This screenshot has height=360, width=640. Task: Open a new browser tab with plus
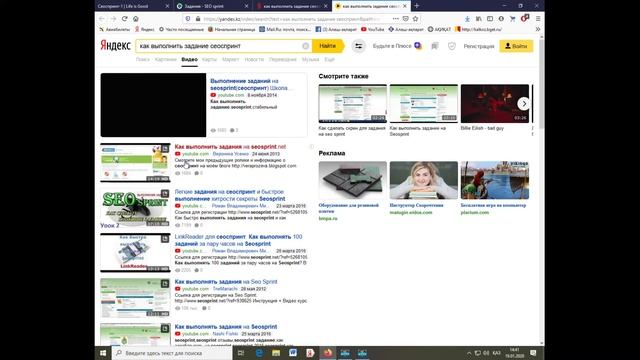(417, 6)
